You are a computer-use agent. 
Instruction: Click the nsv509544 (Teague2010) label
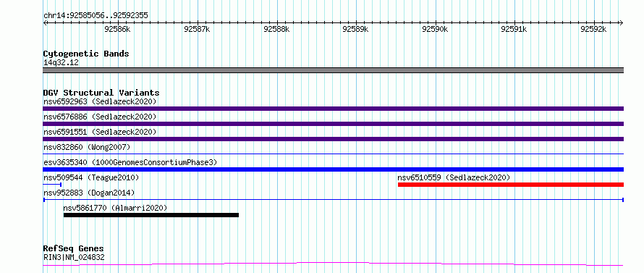pyautogui.click(x=91, y=177)
